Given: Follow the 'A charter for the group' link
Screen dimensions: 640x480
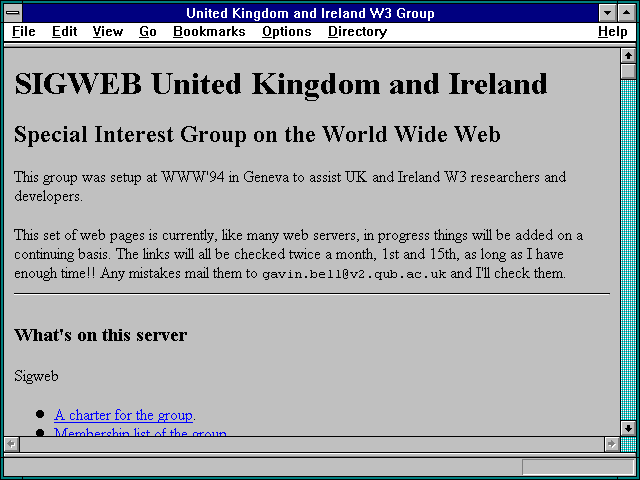Looking at the screenshot, I should 123,415.
